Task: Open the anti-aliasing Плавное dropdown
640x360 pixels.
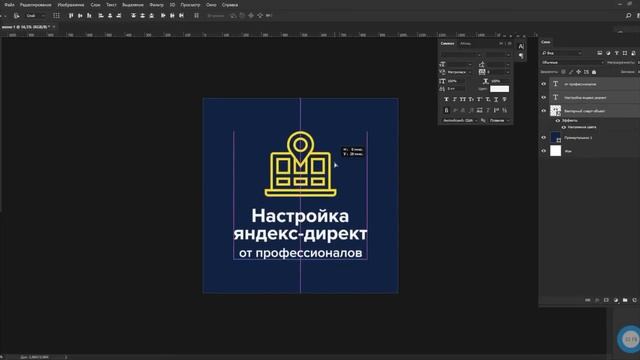Action: [500, 120]
